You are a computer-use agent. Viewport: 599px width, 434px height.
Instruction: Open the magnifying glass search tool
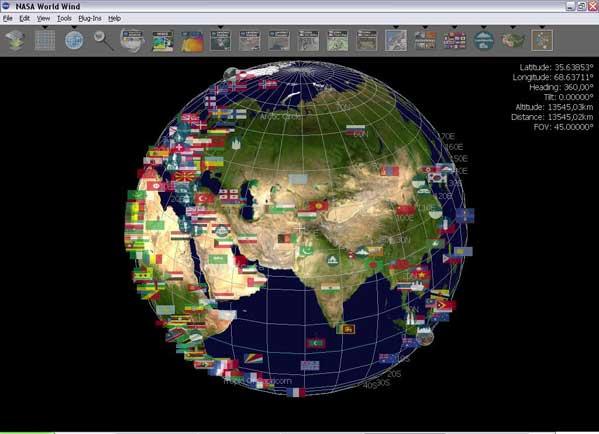click(x=104, y=40)
